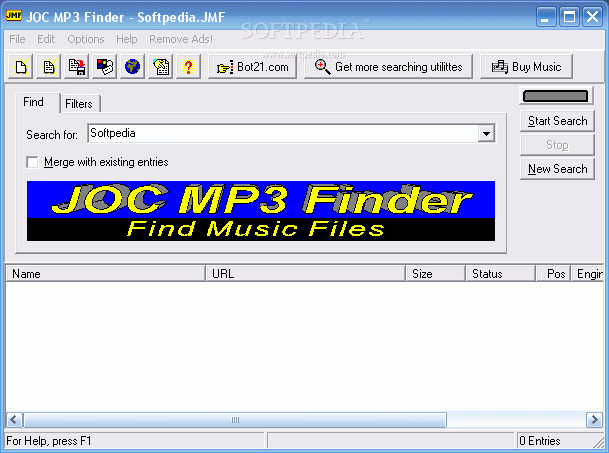Minimize the JOC MP3 Finder window
Screen dimensions: 609x453
(x=546, y=17)
